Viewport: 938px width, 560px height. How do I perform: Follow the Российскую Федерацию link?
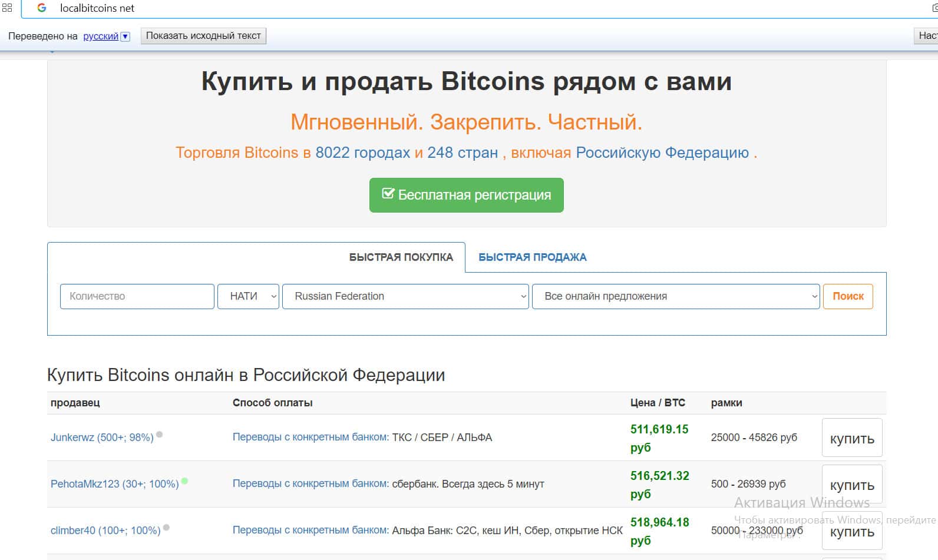pyautogui.click(x=662, y=153)
